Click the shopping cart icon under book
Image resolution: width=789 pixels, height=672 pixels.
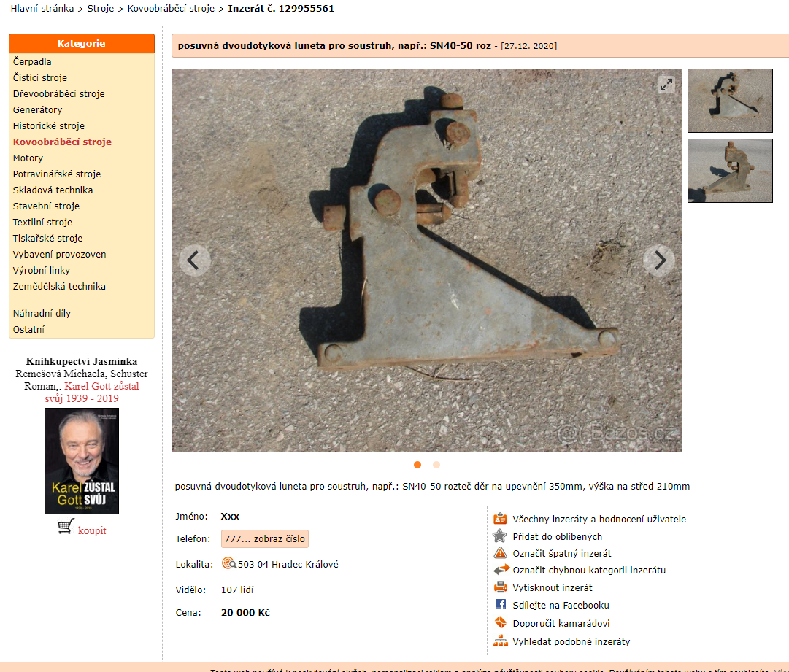pyautogui.click(x=66, y=527)
